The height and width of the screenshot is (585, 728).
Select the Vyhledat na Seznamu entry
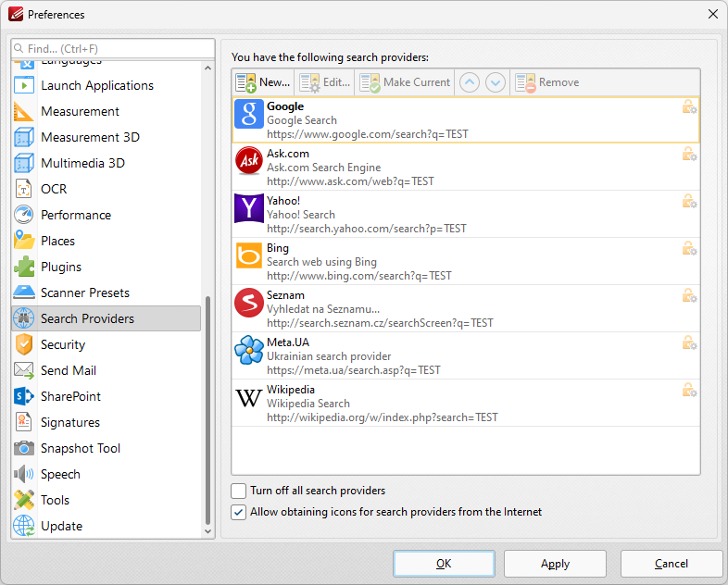323,309
